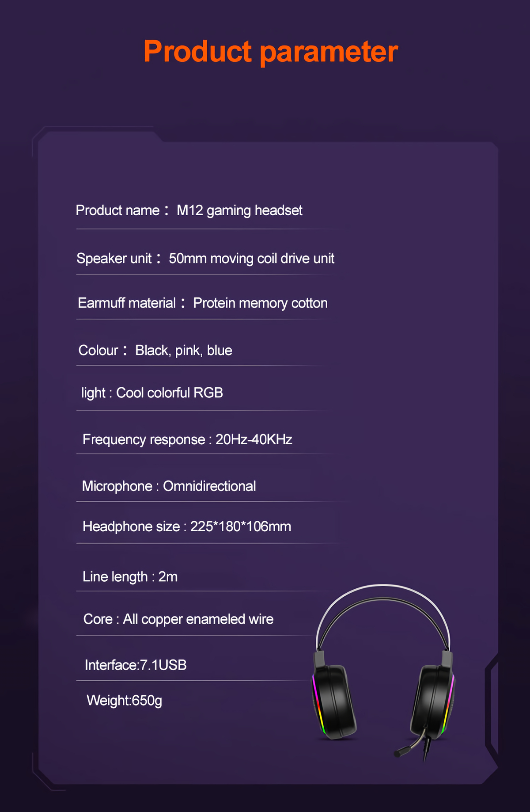Click the orange "Product parameter" heading
Image resolution: width=530 pixels, height=812 pixels.
[x=270, y=52]
